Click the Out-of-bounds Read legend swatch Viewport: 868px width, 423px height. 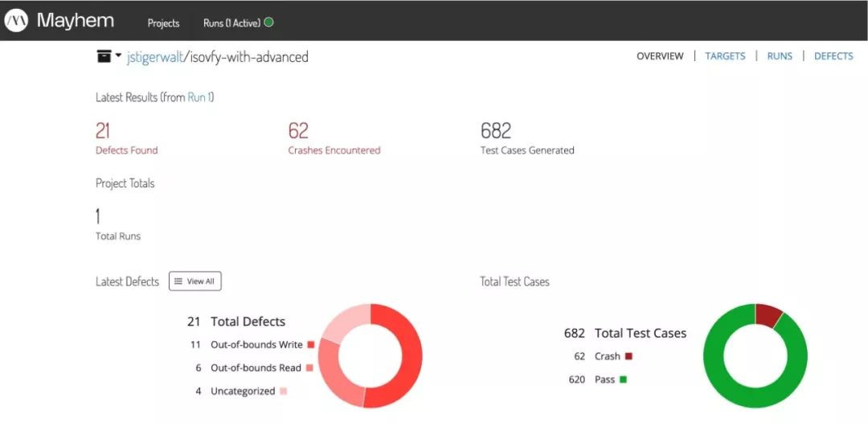pyautogui.click(x=309, y=368)
